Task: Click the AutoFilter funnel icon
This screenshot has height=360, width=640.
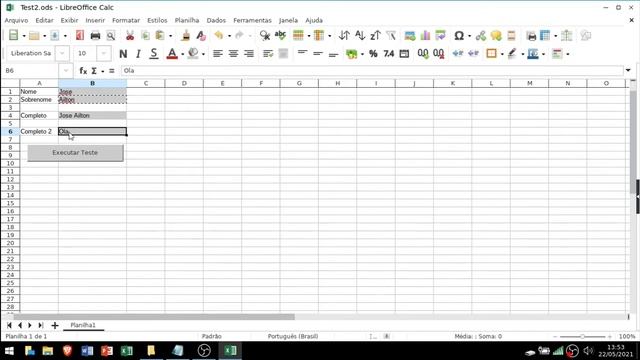Action: (x=391, y=36)
